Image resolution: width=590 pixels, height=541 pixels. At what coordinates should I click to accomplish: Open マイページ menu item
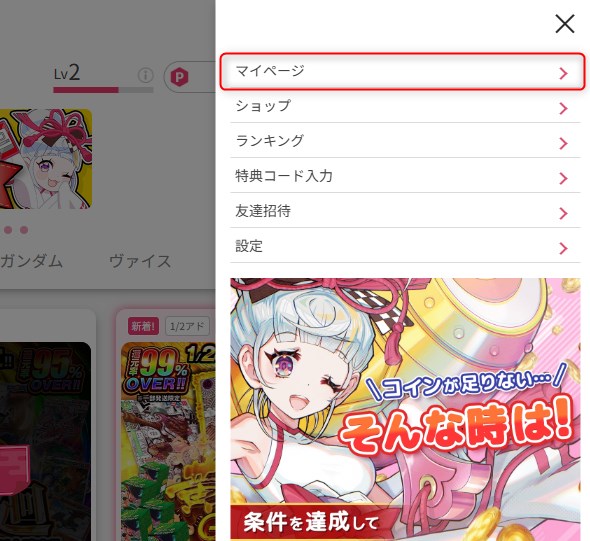(x=402, y=71)
